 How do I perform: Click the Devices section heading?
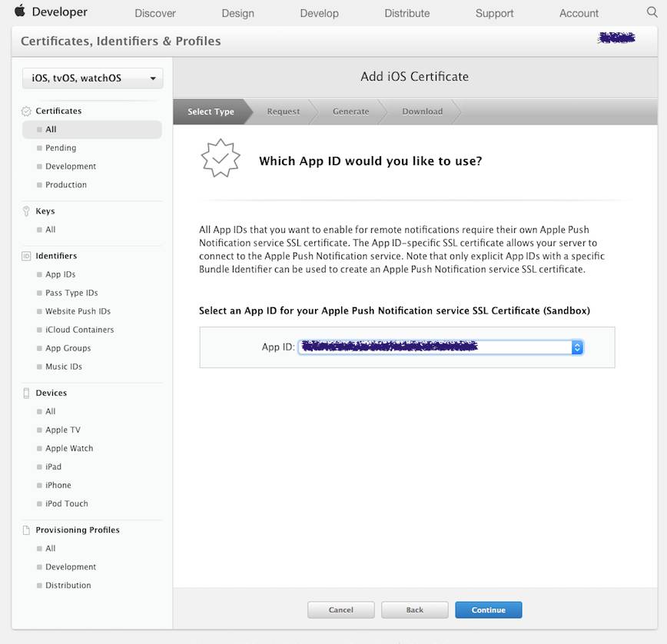(x=51, y=393)
